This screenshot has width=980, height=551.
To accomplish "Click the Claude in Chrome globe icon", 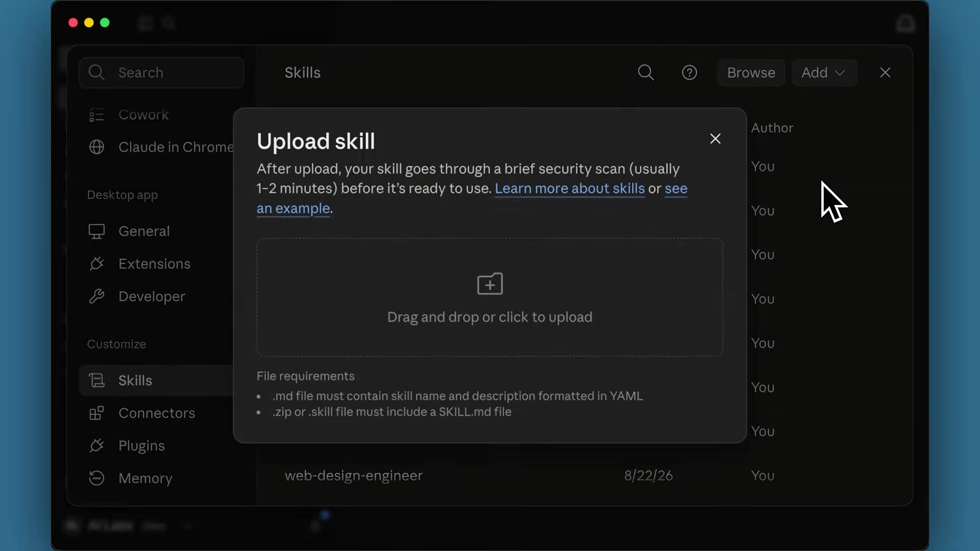I will coord(96,147).
